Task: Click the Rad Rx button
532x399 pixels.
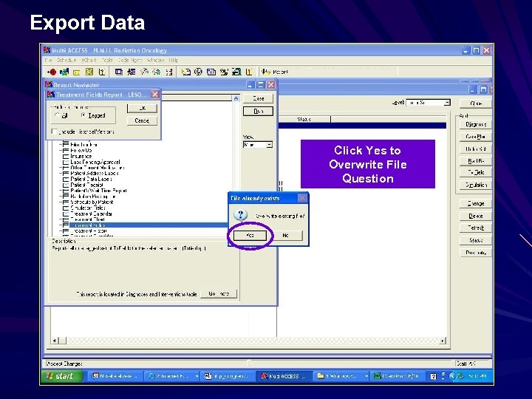Action: coord(476,160)
